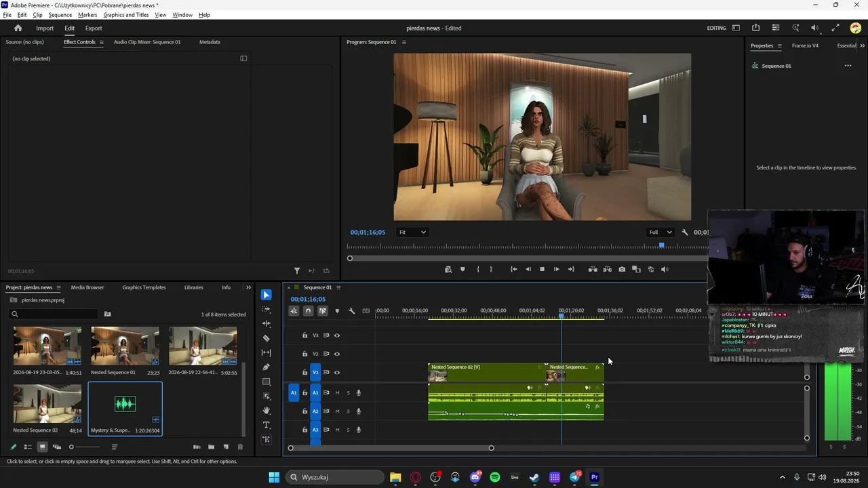The image size is (868, 488).
Task: Toggle visibility of track V2
Action: point(337,354)
